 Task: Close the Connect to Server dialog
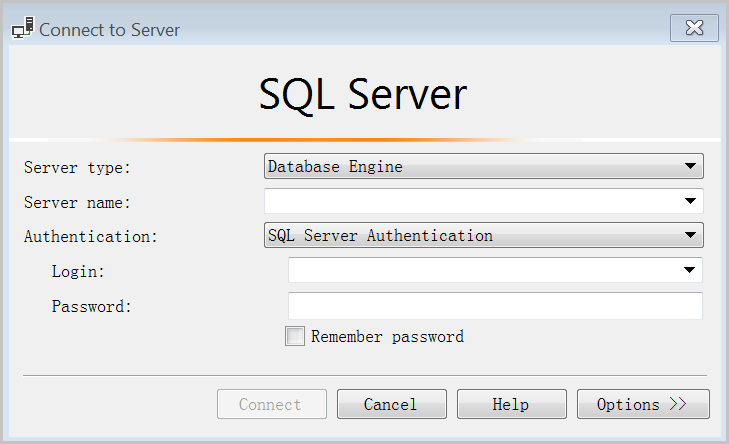tap(694, 28)
